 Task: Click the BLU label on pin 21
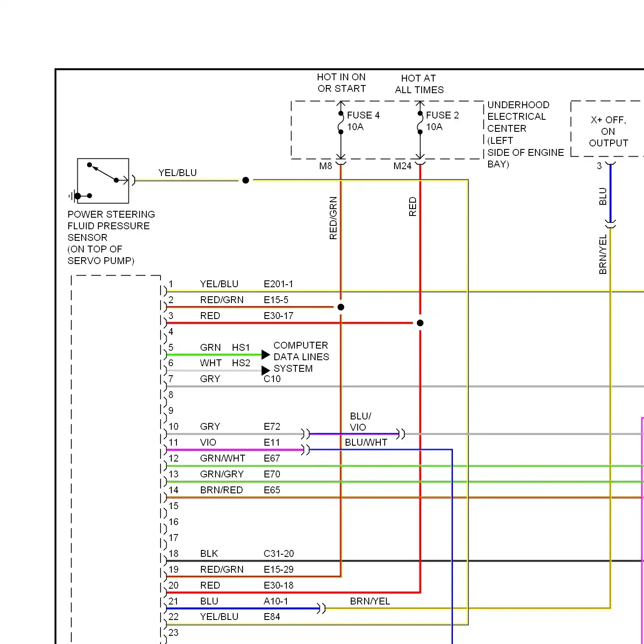point(209,601)
